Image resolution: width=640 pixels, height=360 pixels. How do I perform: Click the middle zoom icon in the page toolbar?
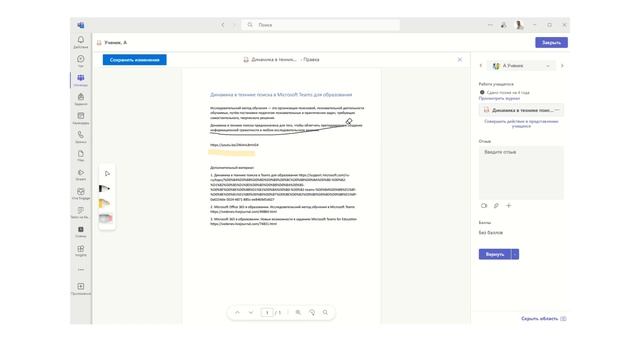click(x=312, y=312)
